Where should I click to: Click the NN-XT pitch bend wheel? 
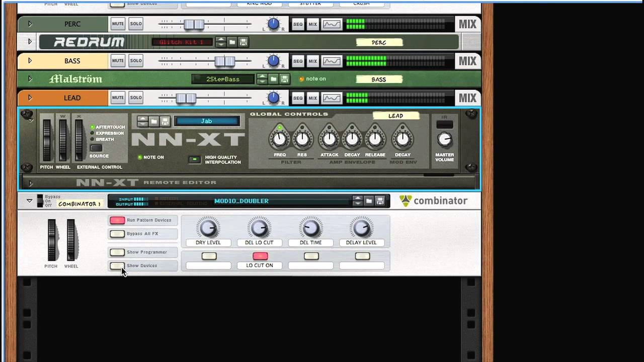coord(47,140)
